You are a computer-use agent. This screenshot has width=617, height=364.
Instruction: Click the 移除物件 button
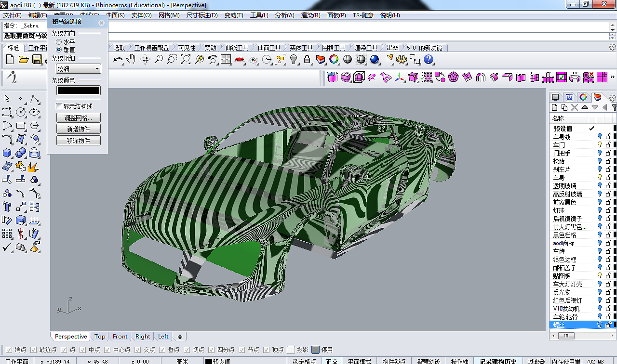pos(78,141)
